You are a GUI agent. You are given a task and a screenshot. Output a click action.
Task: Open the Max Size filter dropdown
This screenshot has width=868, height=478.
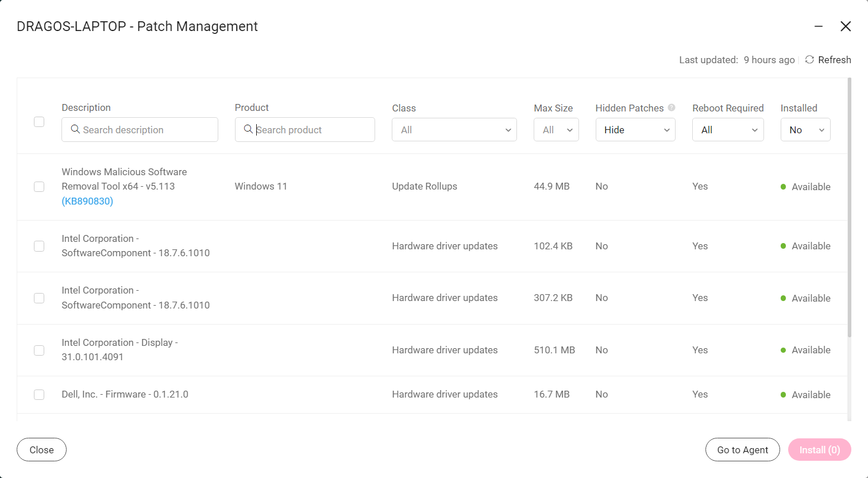(556, 130)
